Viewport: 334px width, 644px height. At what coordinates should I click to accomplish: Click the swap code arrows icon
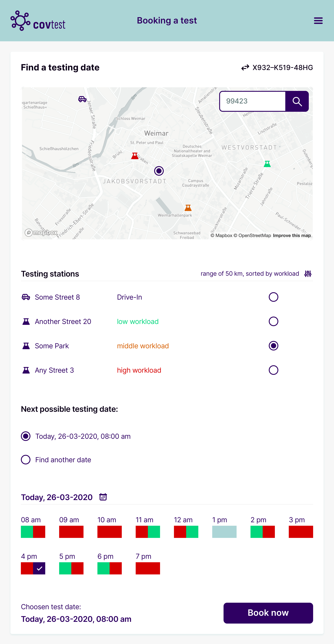pos(245,68)
